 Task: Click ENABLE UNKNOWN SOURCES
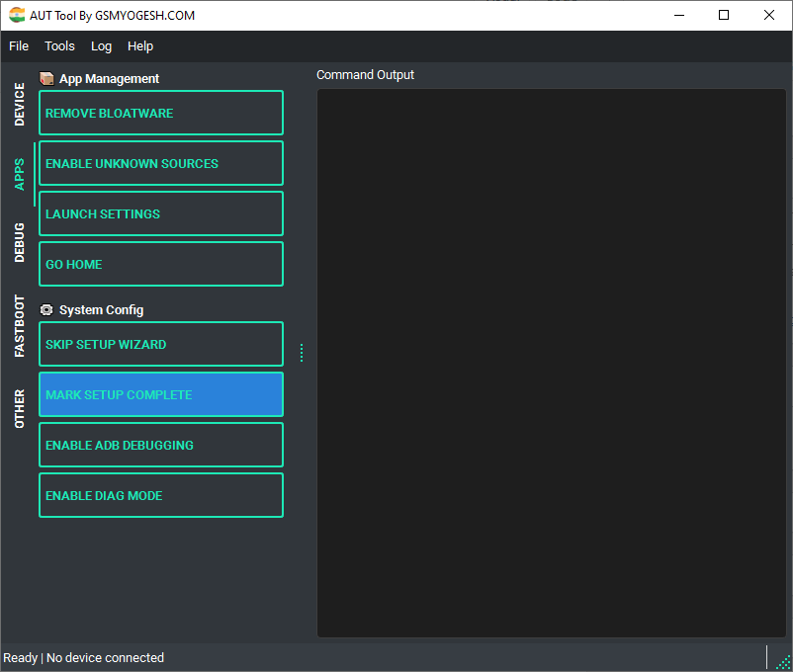(x=160, y=163)
